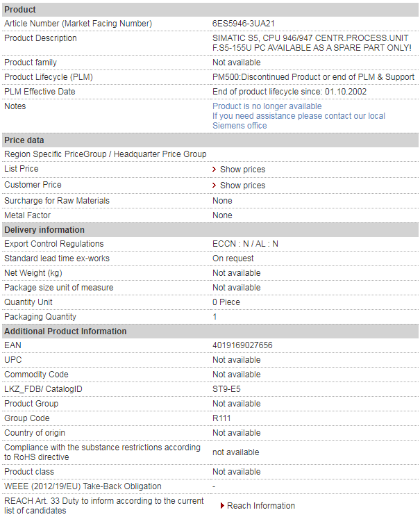This screenshot has width=420, height=517.
Task: Click the Customer Price red chevron icon
Action: pyautogui.click(x=214, y=186)
